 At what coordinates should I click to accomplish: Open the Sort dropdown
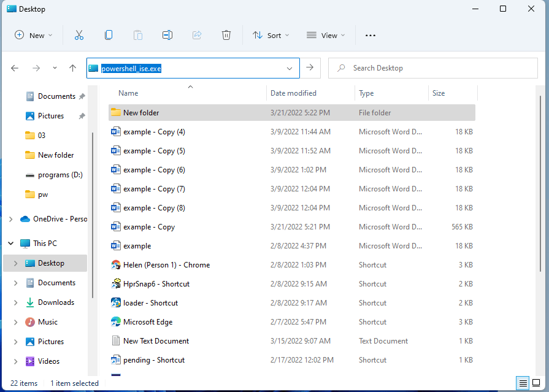coord(271,35)
